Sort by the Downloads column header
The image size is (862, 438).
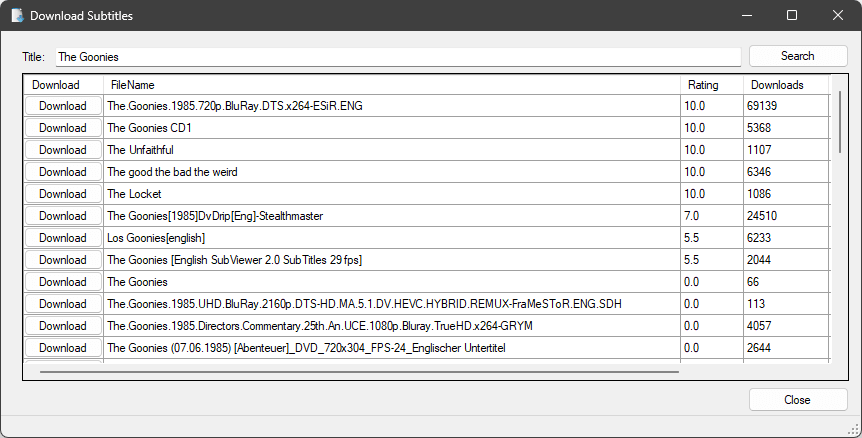click(x=786, y=85)
